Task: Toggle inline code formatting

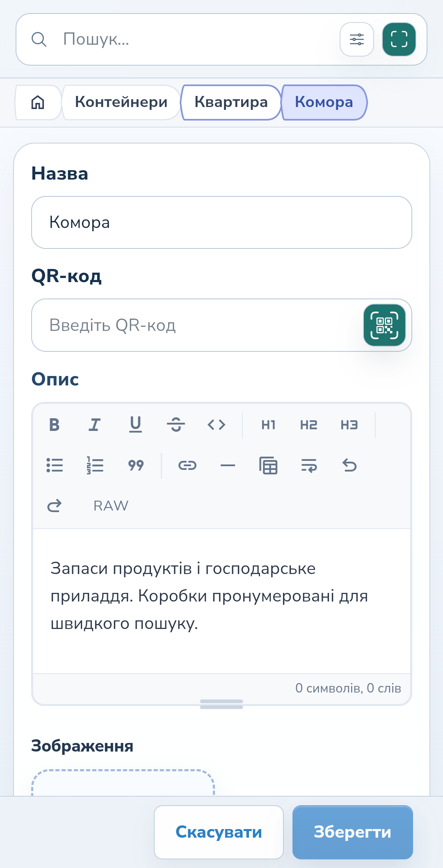Action: click(217, 425)
